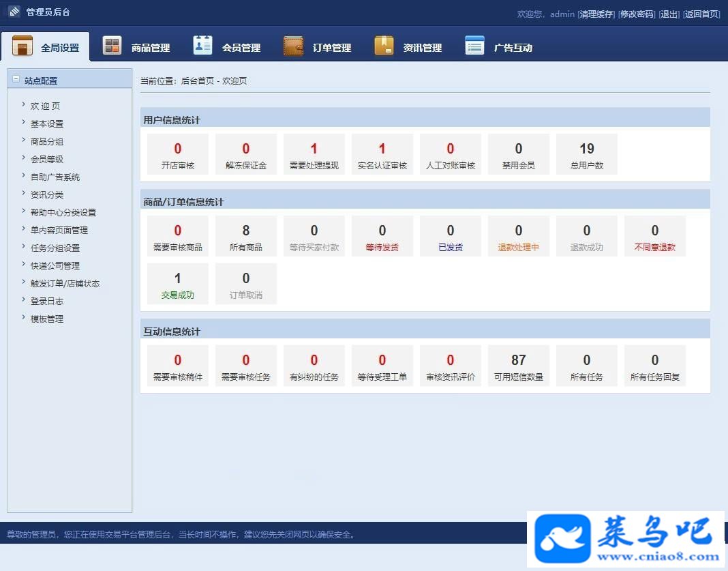The height and width of the screenshot is (571, 728).
Task: Open the 总用户数 stat card
Action: [x=587, y=154]
